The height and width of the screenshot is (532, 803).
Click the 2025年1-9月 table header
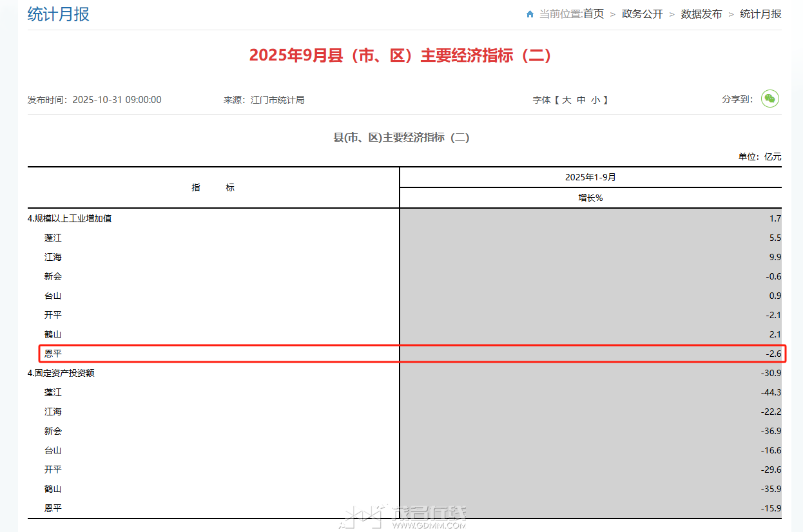pos(590,177)
